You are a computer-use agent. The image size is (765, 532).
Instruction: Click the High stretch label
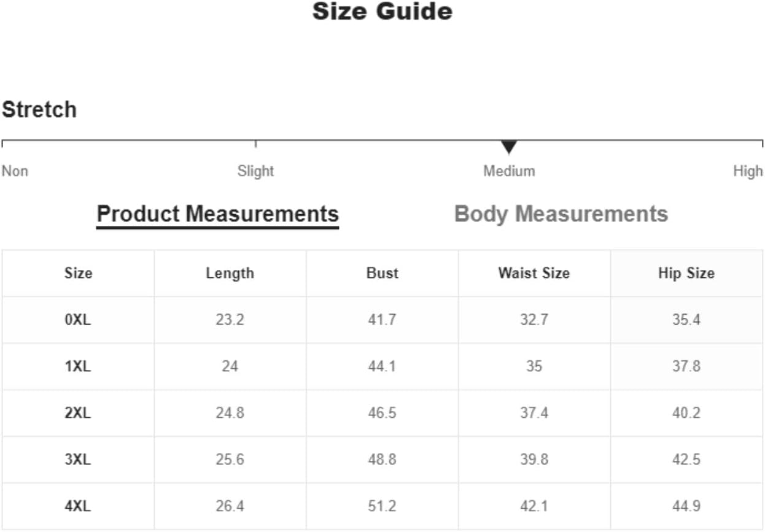pos(748,171)
